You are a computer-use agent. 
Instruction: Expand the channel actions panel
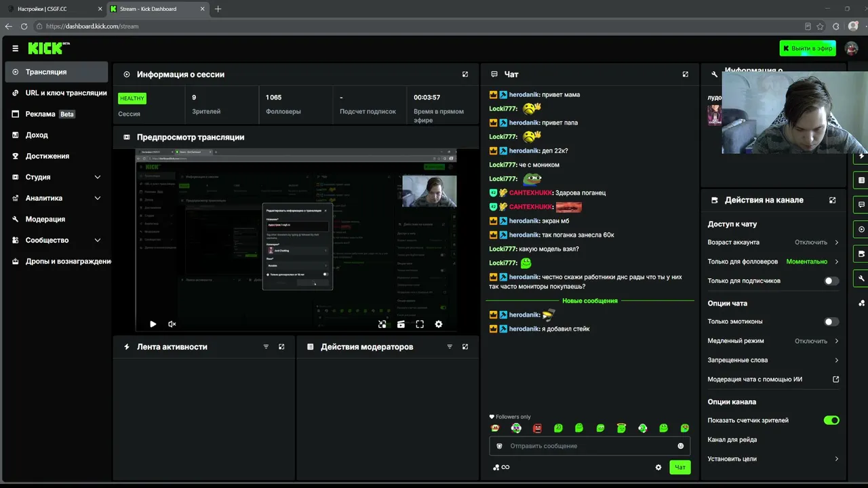click(833, 201)
